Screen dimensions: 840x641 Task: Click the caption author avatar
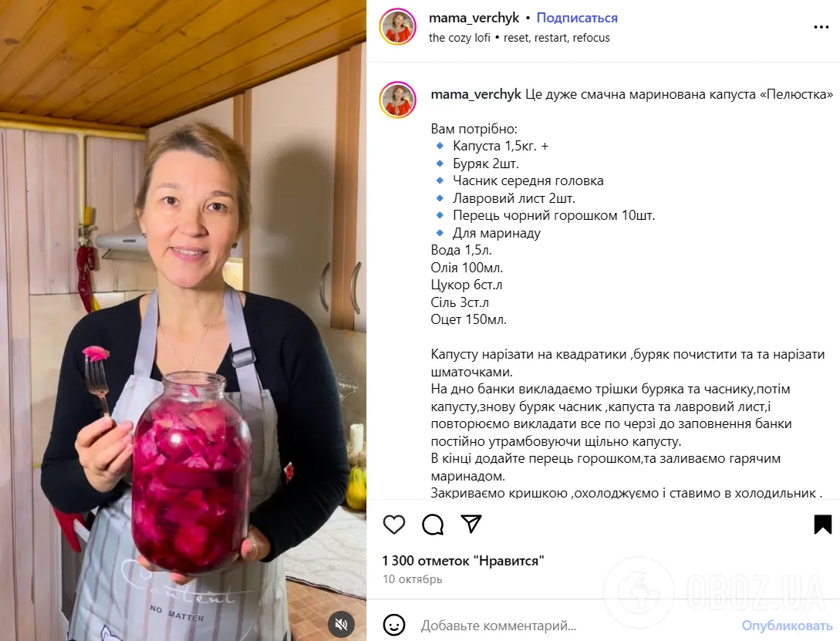[x=397, y=100]
